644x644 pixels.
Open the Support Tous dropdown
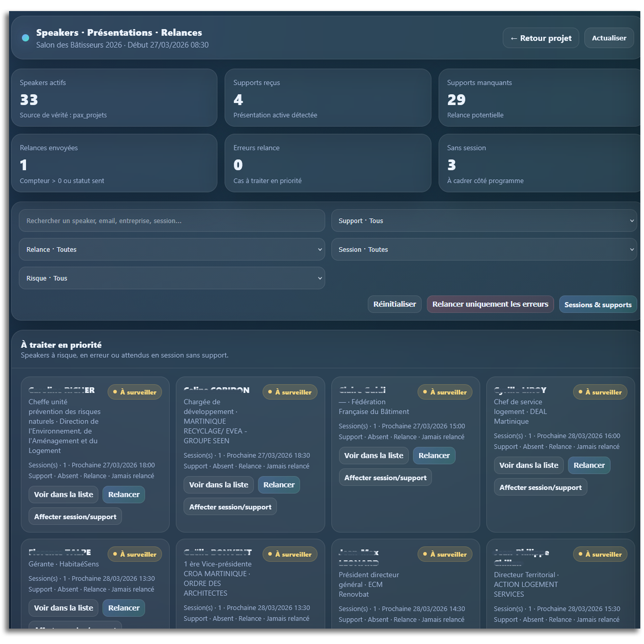pyautogui.click(x=484, y=221)
